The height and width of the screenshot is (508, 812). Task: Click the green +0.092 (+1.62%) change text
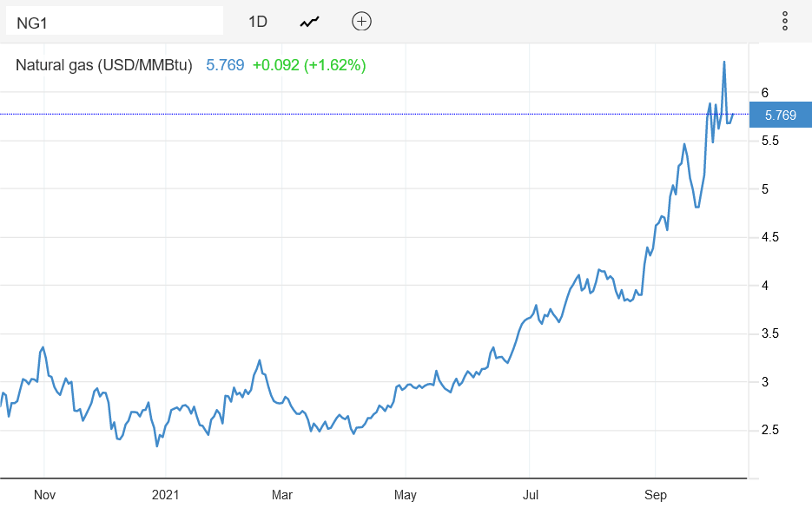309,65
